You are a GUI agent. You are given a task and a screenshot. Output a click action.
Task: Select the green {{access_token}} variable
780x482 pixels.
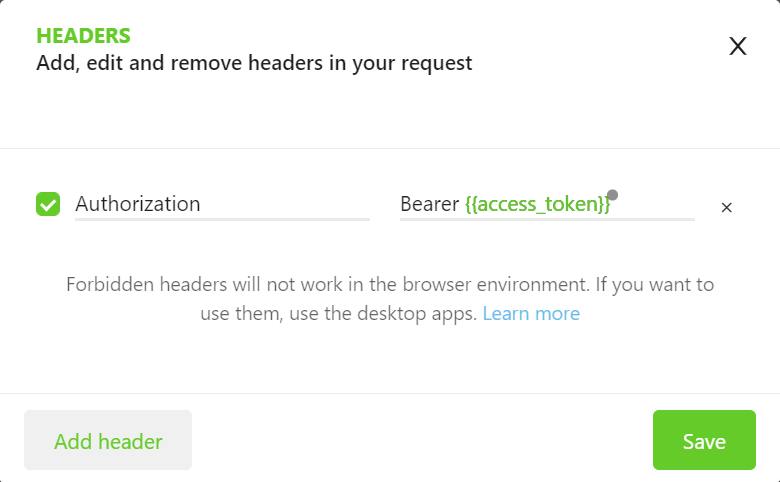tap(537, 204)
